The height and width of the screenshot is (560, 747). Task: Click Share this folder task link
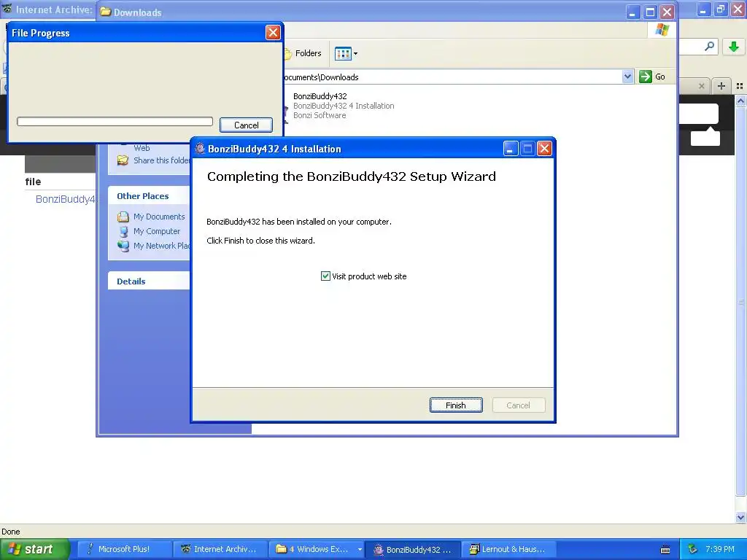click(162, 160)
